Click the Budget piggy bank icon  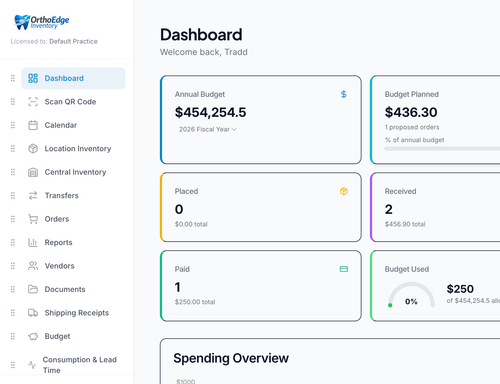33,336
